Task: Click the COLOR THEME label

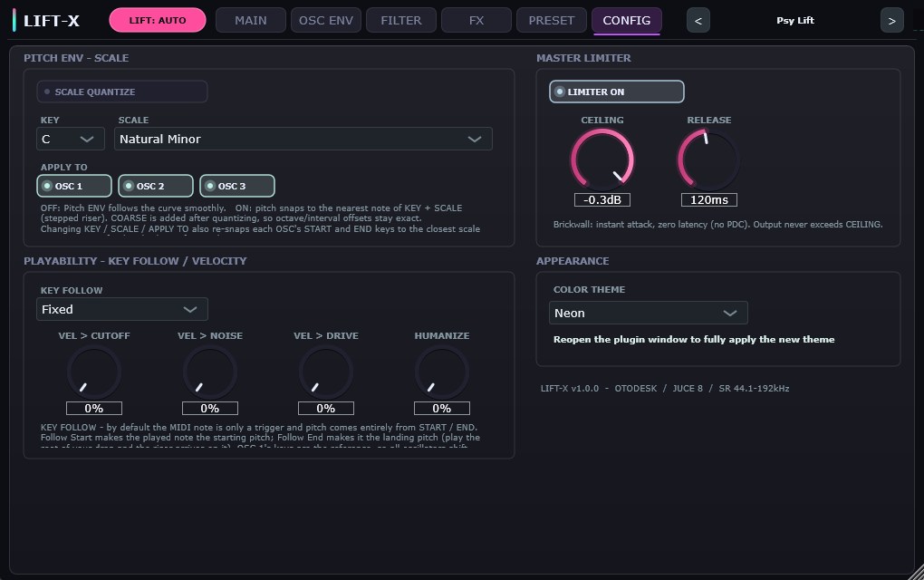Action: 590,289
